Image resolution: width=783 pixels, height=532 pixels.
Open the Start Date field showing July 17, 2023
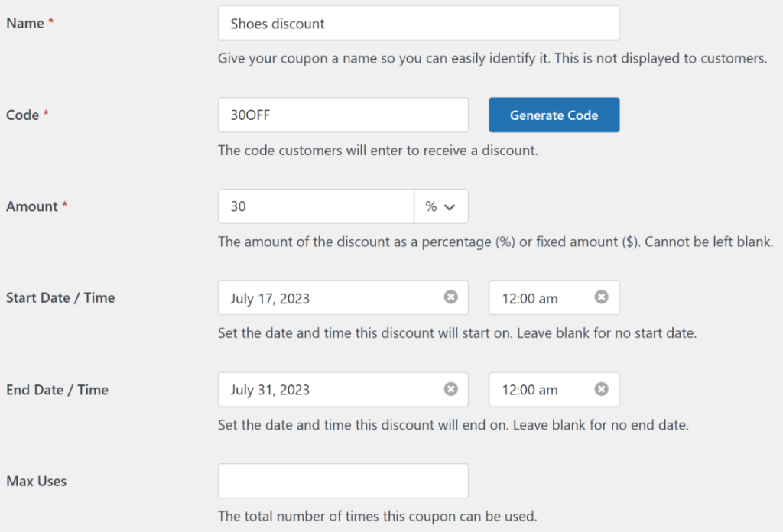(321, 297)
